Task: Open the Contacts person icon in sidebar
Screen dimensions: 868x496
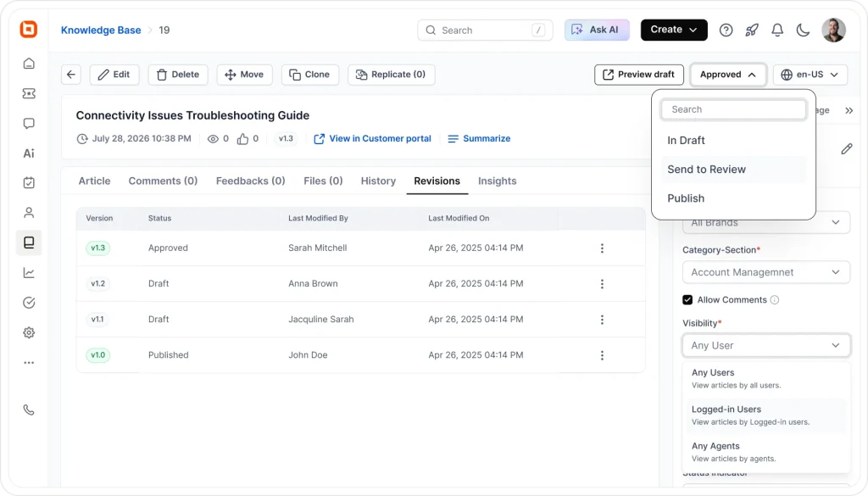Action: pyautogui.click(x=29, y=213)
